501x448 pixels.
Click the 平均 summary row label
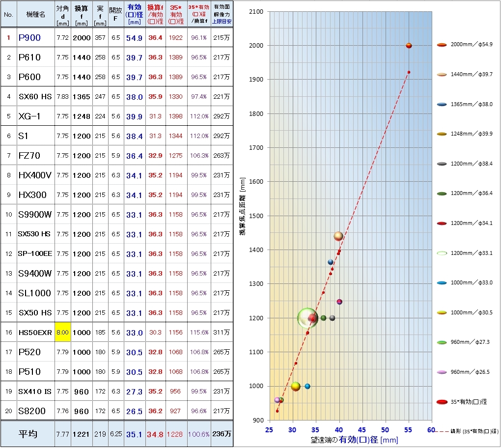[28, 434]
